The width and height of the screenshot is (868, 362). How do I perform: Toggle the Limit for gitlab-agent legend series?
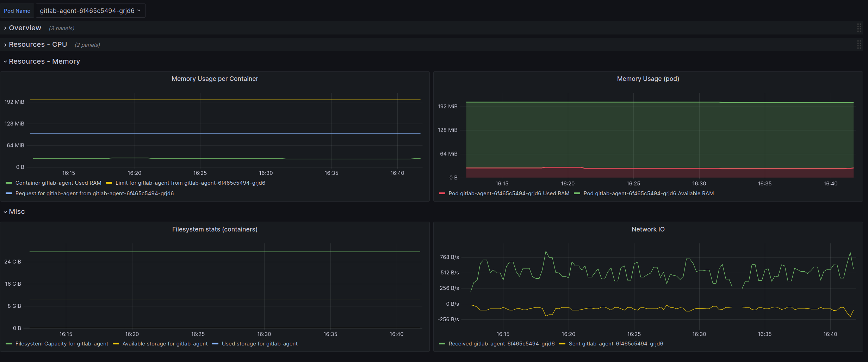point(190,183)
